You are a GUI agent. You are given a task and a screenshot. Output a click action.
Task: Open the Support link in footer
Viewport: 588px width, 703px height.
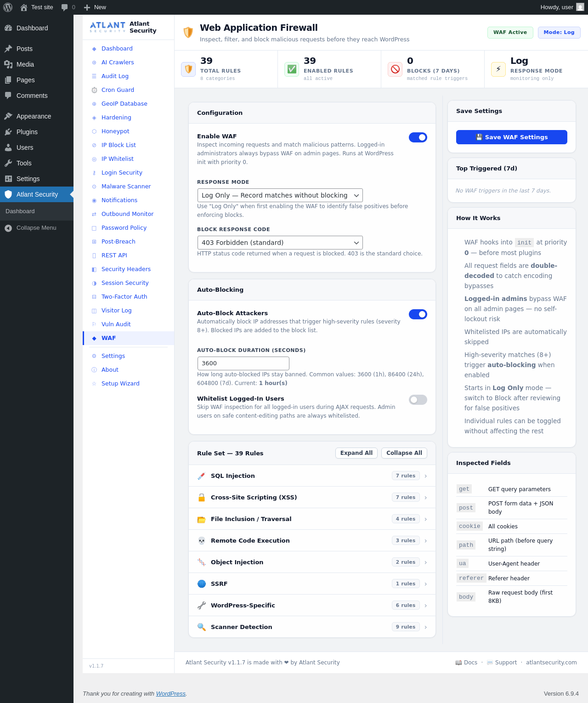click(x=502, y=663)
